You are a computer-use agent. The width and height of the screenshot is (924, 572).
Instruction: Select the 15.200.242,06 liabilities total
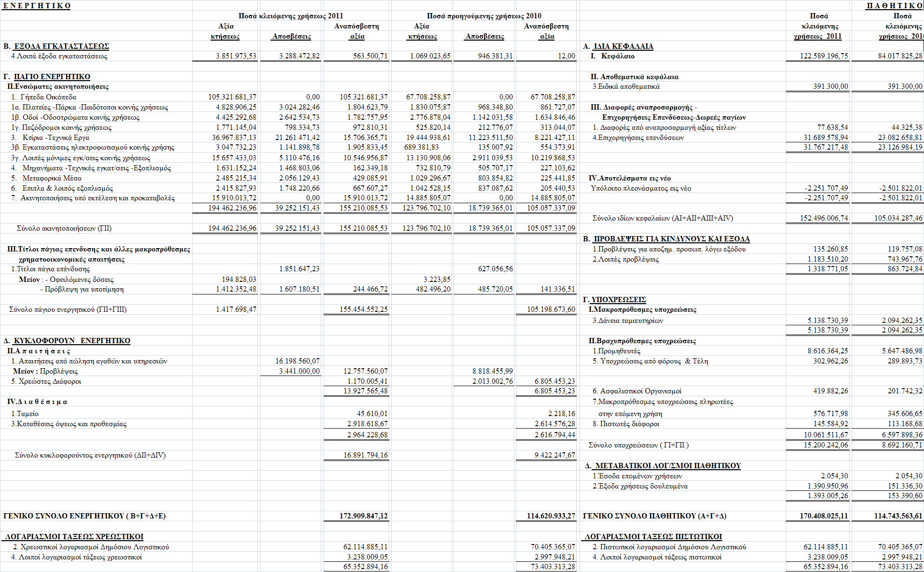click(x=825, y=445)
